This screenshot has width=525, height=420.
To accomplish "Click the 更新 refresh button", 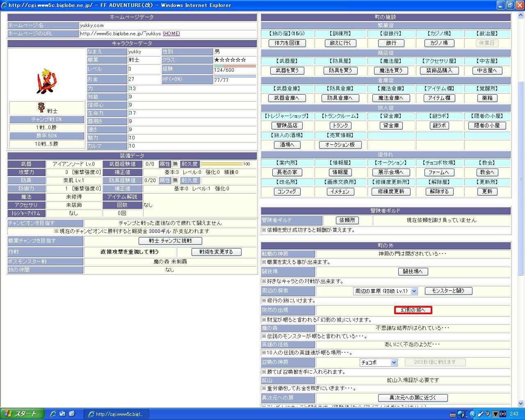I will (487, 192).
